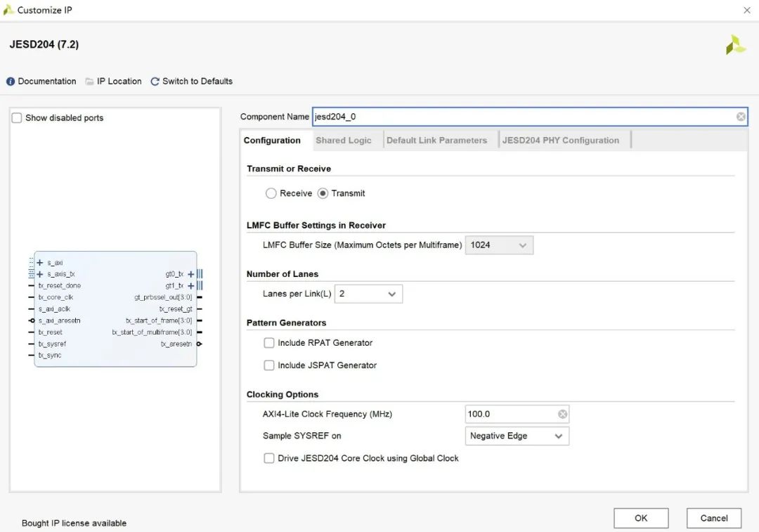Screen dimensions: 759x532
Task: Select the Receive radio button
Action: [x=271, y=193]
